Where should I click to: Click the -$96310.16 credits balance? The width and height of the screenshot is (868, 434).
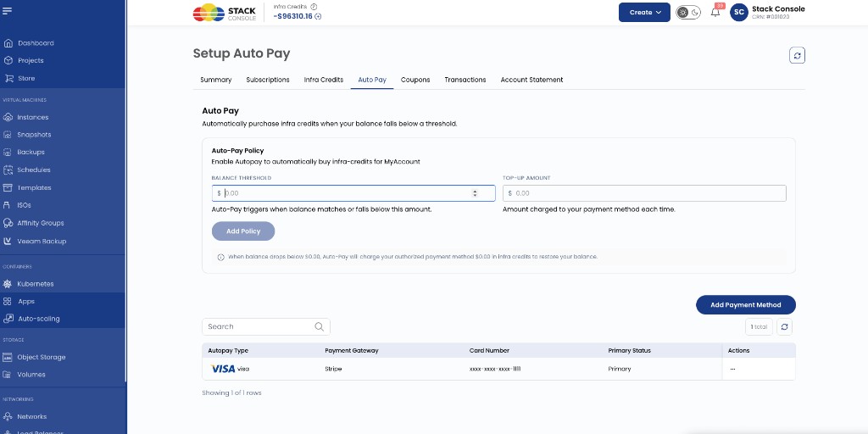[292, 17]
